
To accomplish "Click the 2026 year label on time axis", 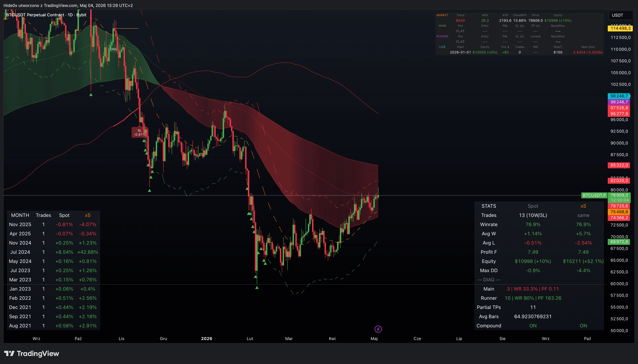I will 207,338.
